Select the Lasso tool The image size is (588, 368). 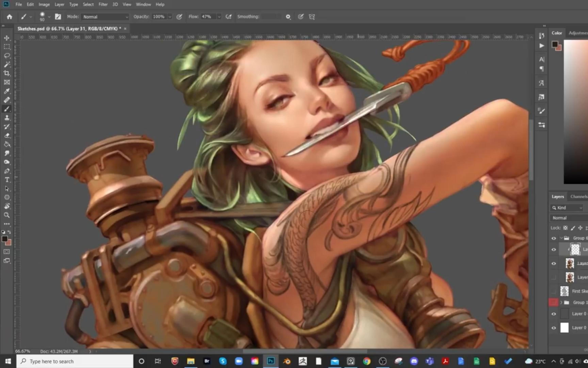(7, 56)
